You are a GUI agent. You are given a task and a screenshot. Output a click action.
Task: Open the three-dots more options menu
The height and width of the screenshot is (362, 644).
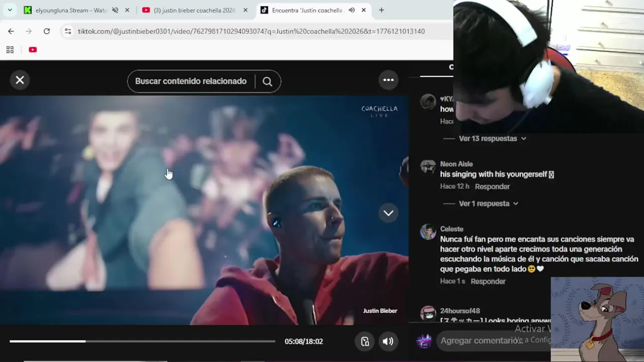pyautogui.click(x=388, y=80)
